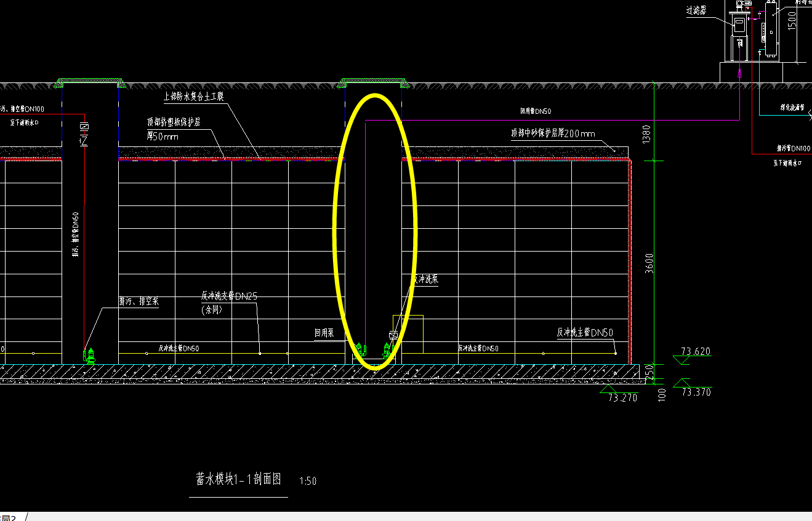Select the label 顶部中砂保护层厚200mm
The height and width of the screenshot is (521, 812).
click(x=553, y=133)
